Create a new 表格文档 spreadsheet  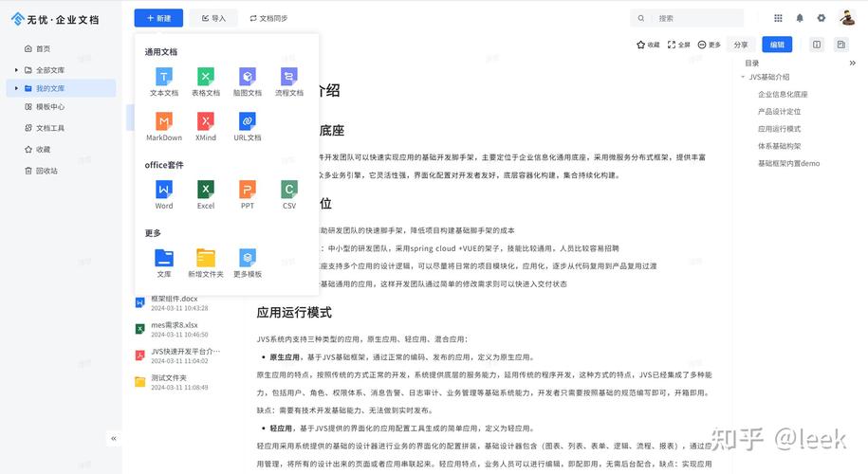pyautogui.click(x=205, y=82)
